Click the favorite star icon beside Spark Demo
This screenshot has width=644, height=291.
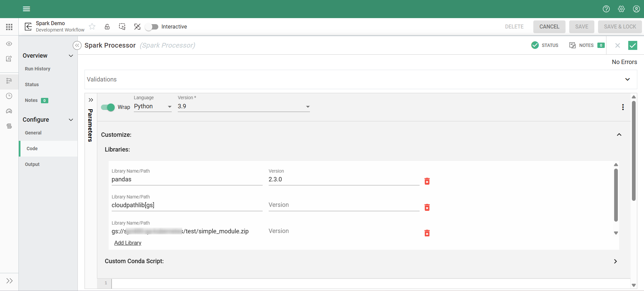coord(92,26)
